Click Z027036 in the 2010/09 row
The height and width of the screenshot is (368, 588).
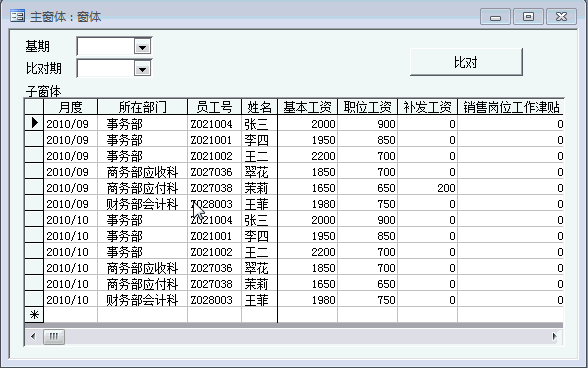(x=212, y=172)
